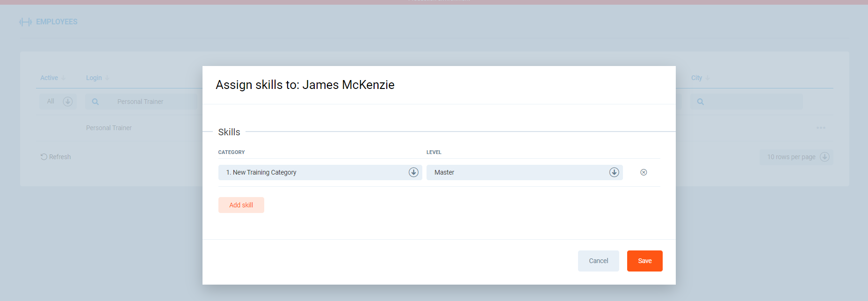
Task: Click the Employees dumbbell icon
Action: 25,22
